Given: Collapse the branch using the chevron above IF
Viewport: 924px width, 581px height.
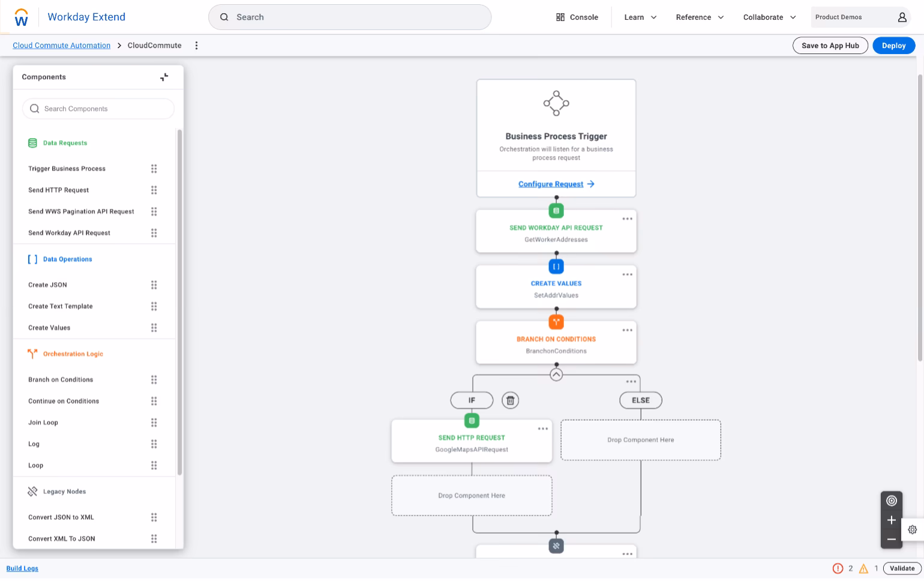Looking at the screenshot, I should click(x=556, y=373).
